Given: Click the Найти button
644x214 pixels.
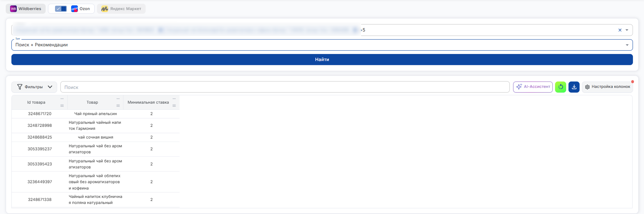Looking at the screenshot, I should 322,59.
